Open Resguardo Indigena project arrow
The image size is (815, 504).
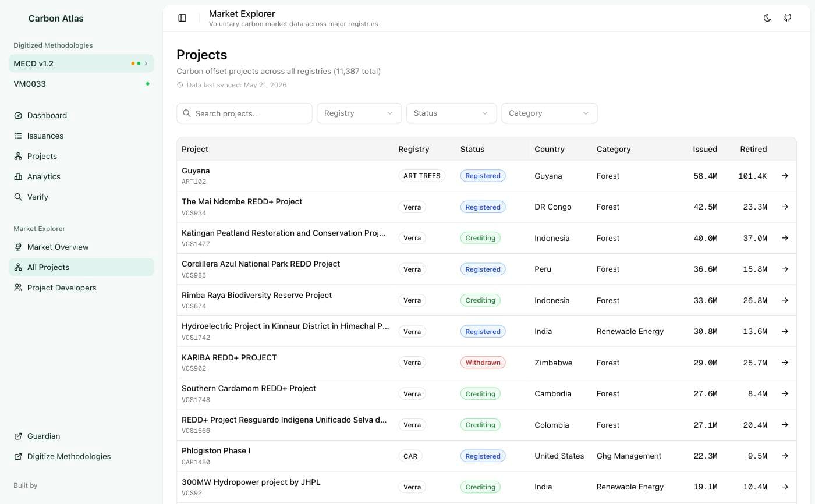tap(785, 425)
